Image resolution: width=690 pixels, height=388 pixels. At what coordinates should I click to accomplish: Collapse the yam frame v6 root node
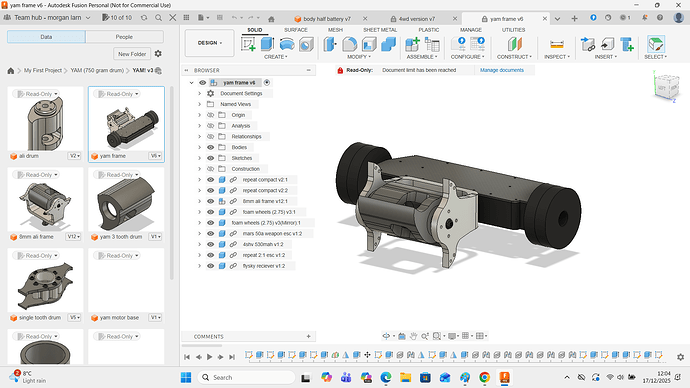click(x=191, y=82)
